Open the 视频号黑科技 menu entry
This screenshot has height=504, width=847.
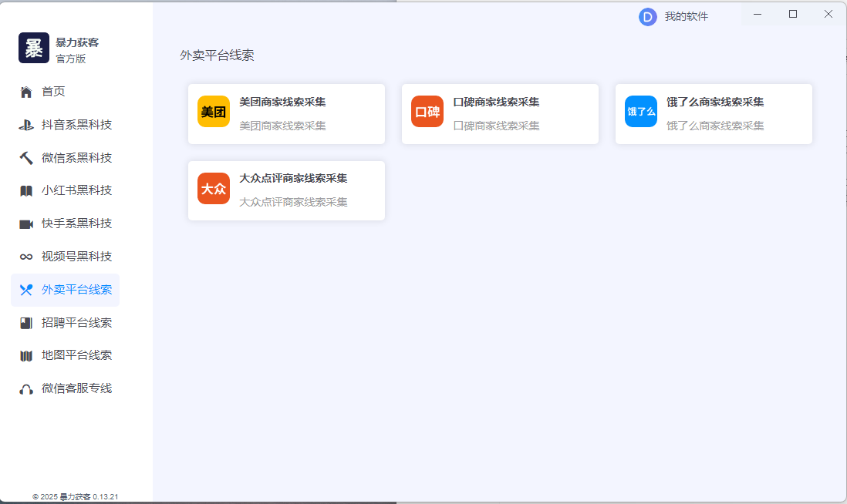[76, 257]
